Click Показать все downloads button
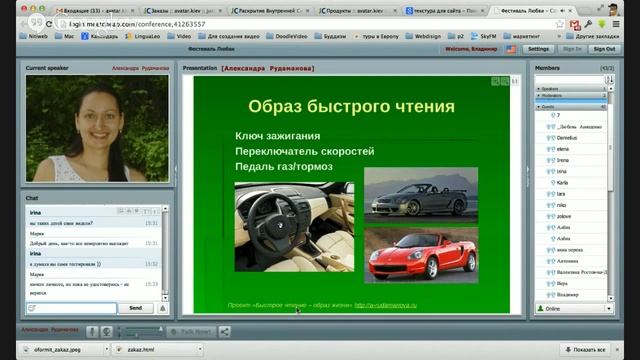Image resolution: width=640 pixels, height=360 pixels. 585,350
